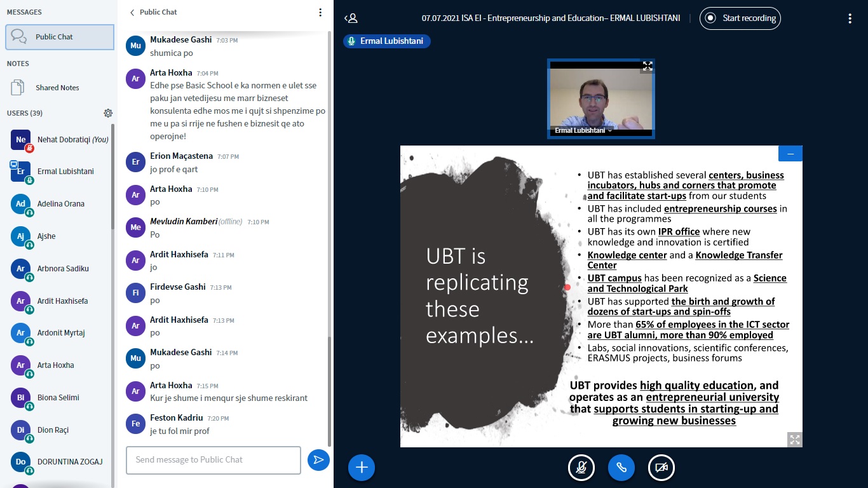The height and width of the screenshot is (488, 868).
Task: Hide the presentation with minimize button
Action: (x=790, y=154)
